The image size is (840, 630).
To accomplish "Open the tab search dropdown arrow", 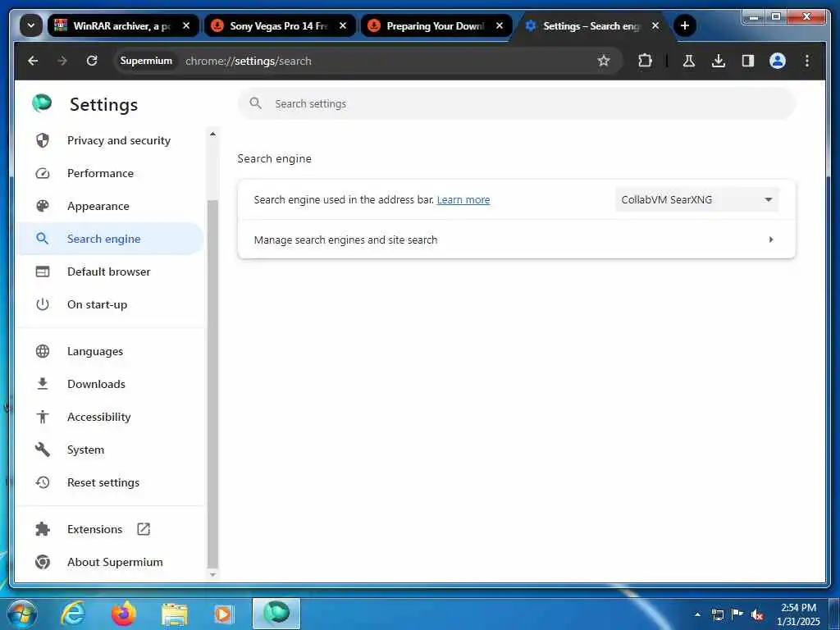I will point(31,25).
